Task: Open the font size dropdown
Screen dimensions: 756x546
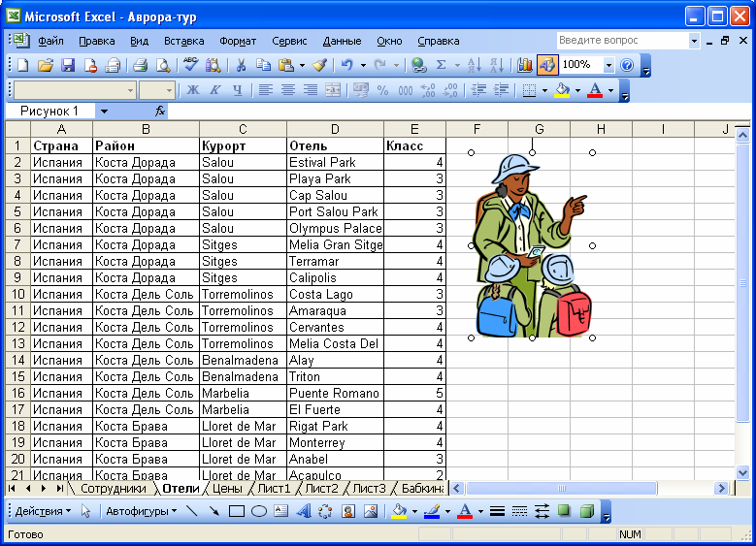Action: click(169, 90)
